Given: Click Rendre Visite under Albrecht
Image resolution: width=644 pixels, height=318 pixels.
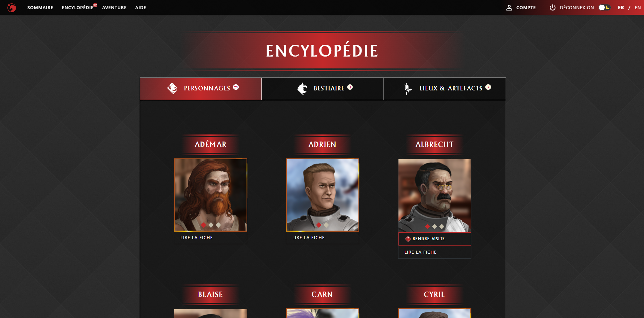Looking at the screenshot, I should (435, 239).
